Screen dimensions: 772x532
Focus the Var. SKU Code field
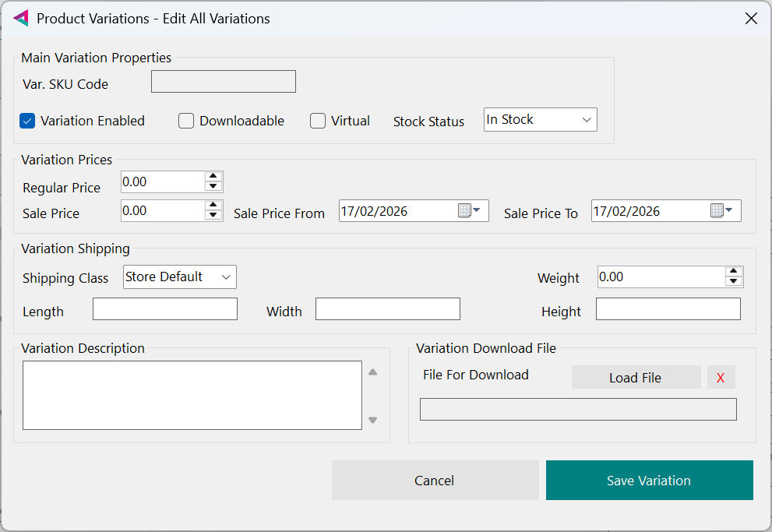point(223,82)
